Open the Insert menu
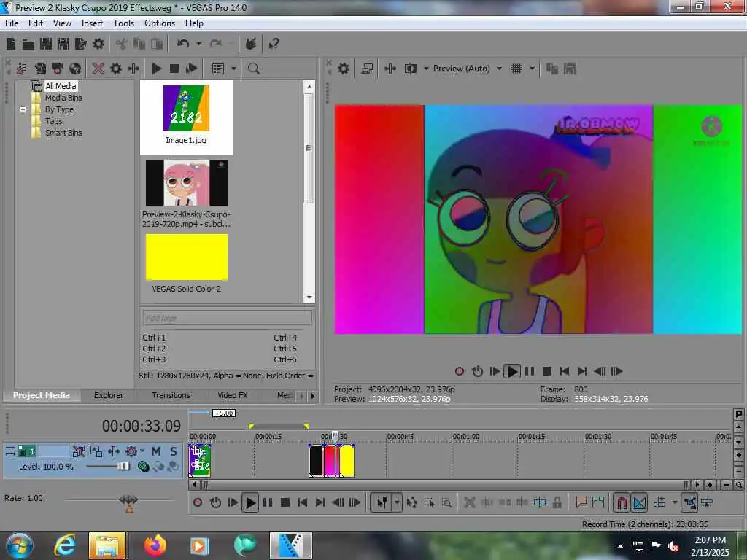This screenshot has width=747, height=560. (x=92, y=23)
